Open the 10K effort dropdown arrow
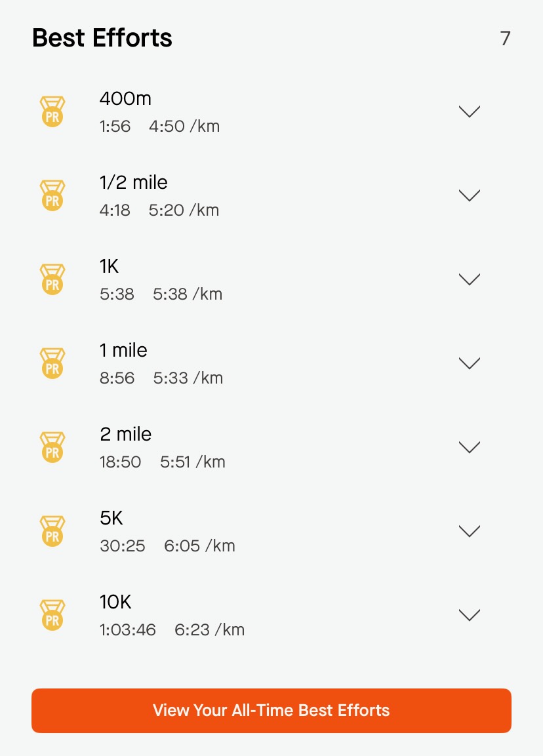543x756 pixels. pos(469,615)
